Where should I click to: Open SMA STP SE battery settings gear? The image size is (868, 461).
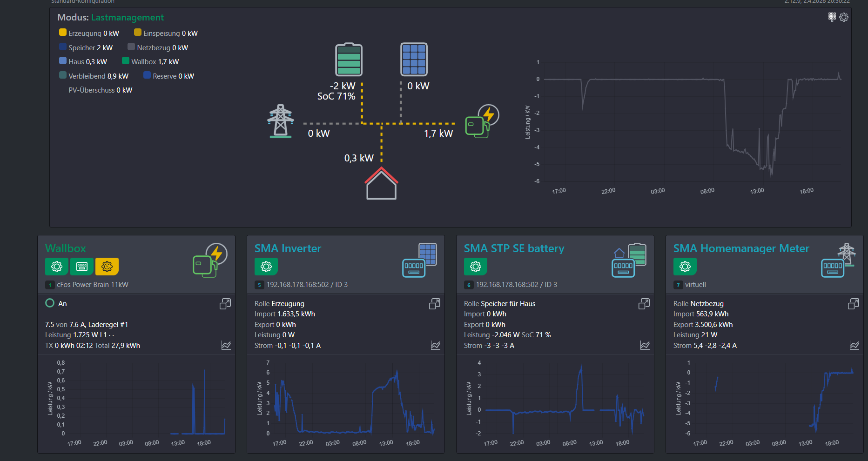476,267
